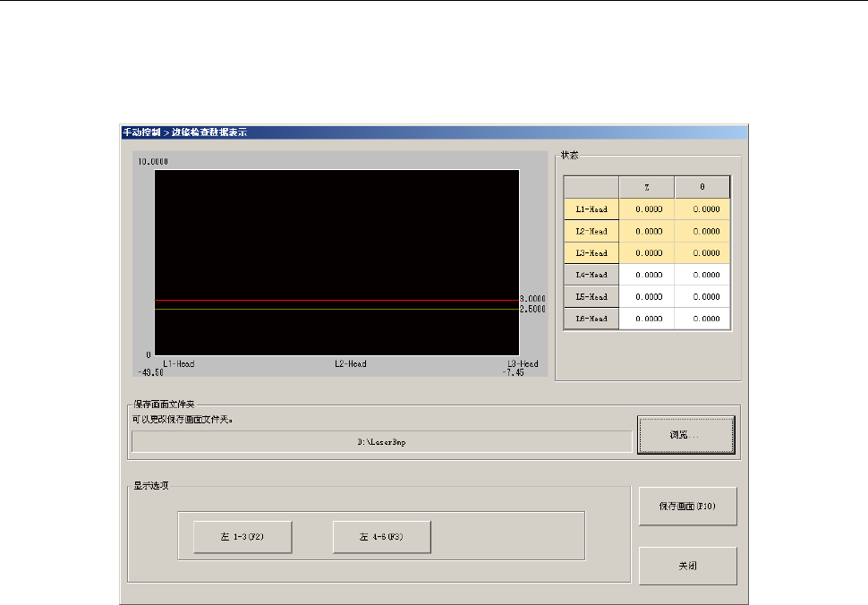Click the 浏览... browse button

point(685,435)
